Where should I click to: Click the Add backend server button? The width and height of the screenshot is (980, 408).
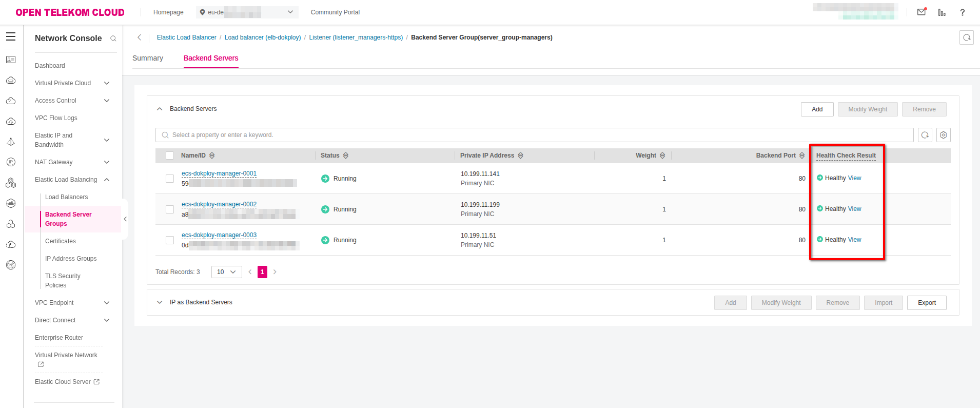tap(817, 109)
